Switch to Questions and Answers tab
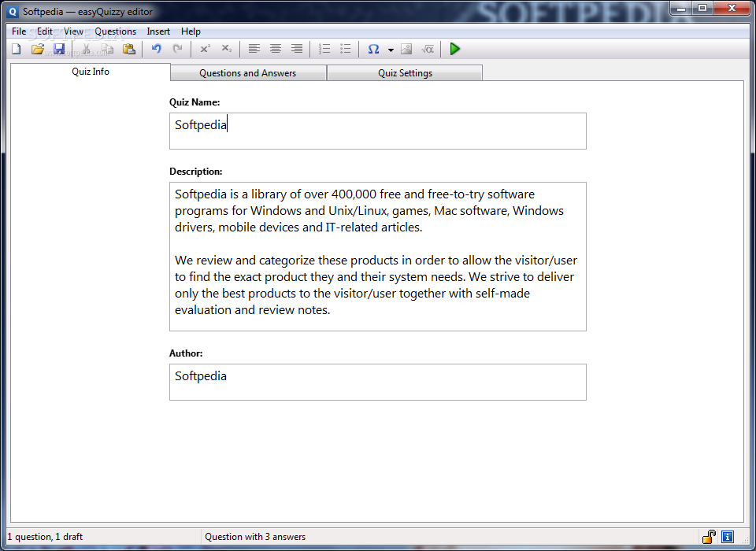756x551 pixels. coord(248,72)
